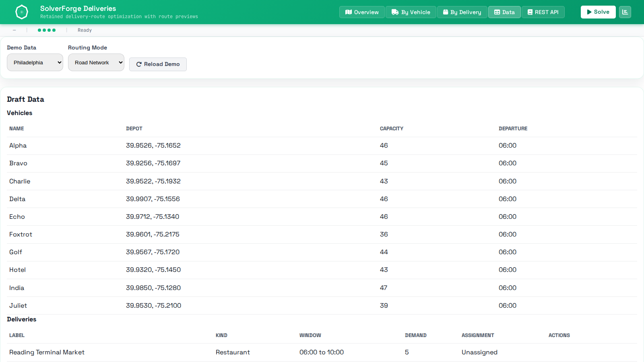Open the Overview tab
This screenshot has width=644, height=362.
pyautogui.click(x=362, y=12)
